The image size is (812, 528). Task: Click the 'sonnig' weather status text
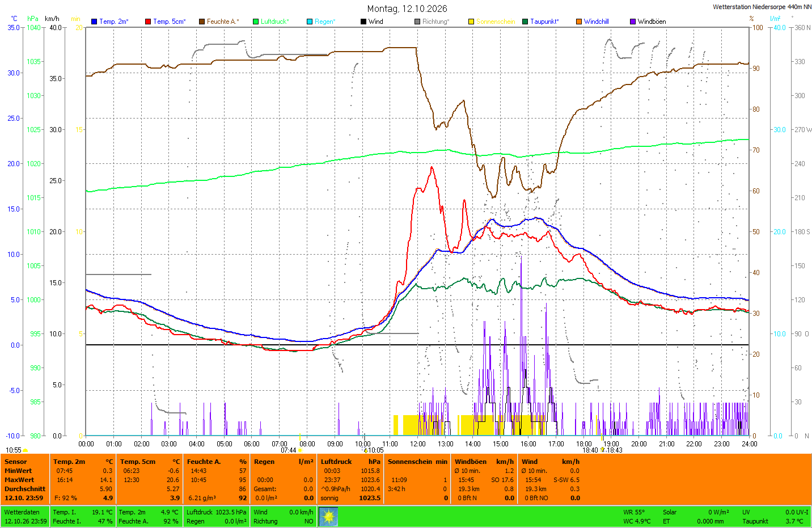[329, 498]
